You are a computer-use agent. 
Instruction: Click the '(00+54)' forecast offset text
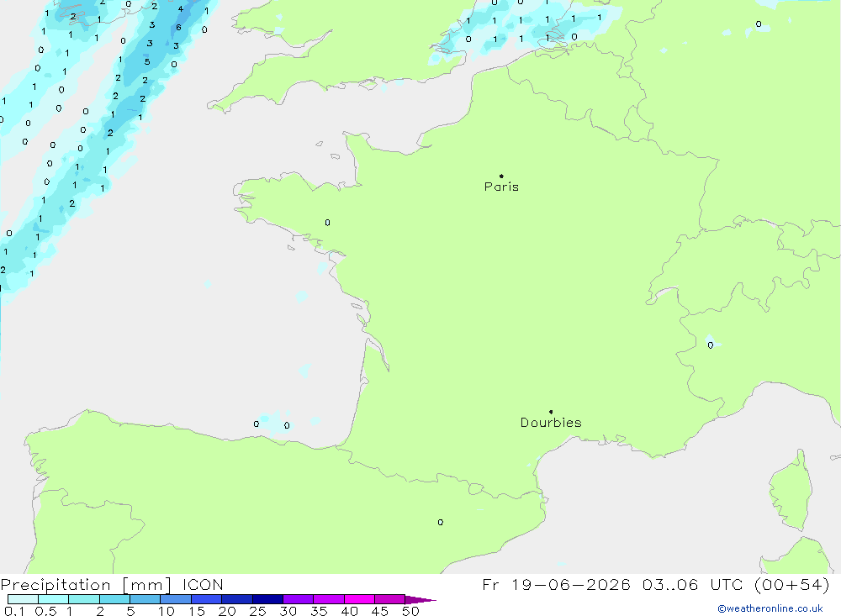(791, 584)
